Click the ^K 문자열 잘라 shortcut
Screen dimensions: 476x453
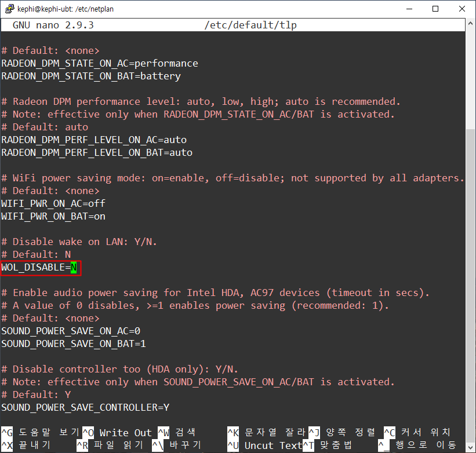267,433
